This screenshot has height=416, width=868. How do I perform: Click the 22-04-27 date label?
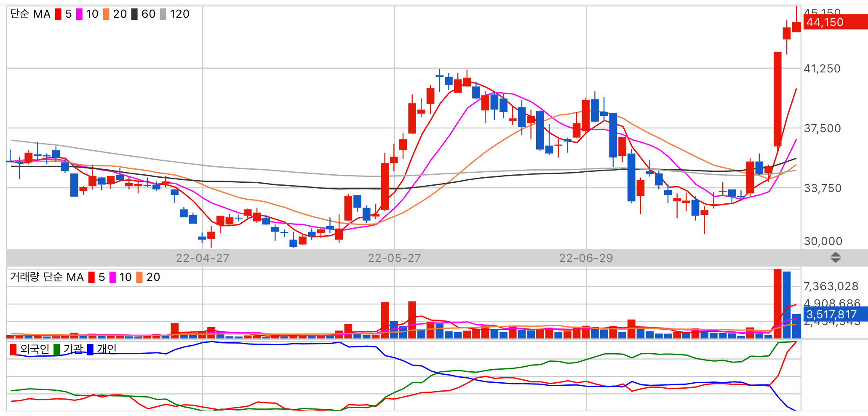pos(203,258)
